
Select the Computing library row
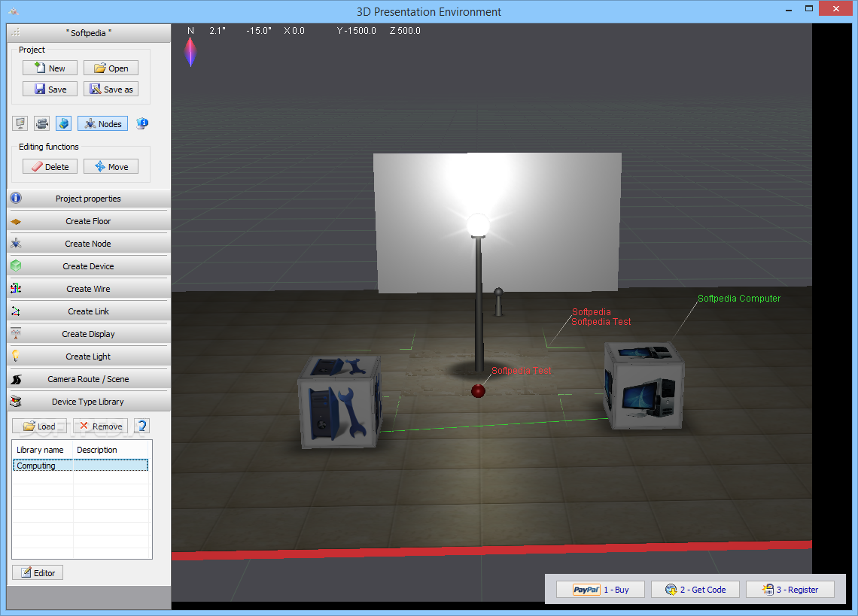point(81,465)
